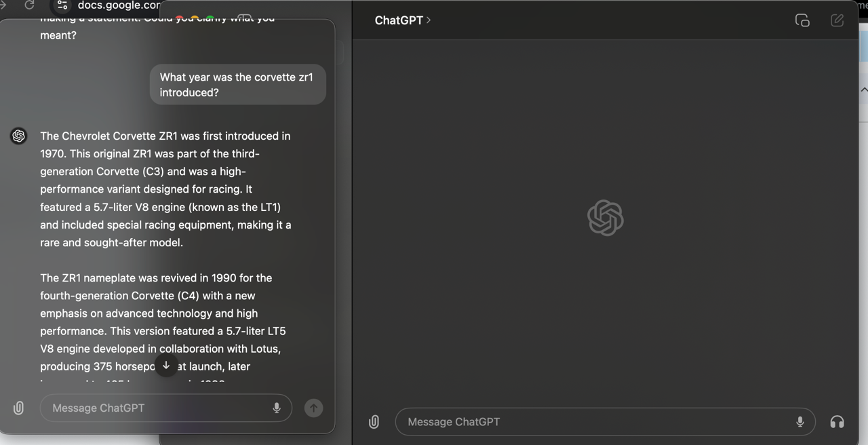868x445 pixels.
Task: Open the ChatGPT model dropdown in main window
Action: click(x=403, y=20)
